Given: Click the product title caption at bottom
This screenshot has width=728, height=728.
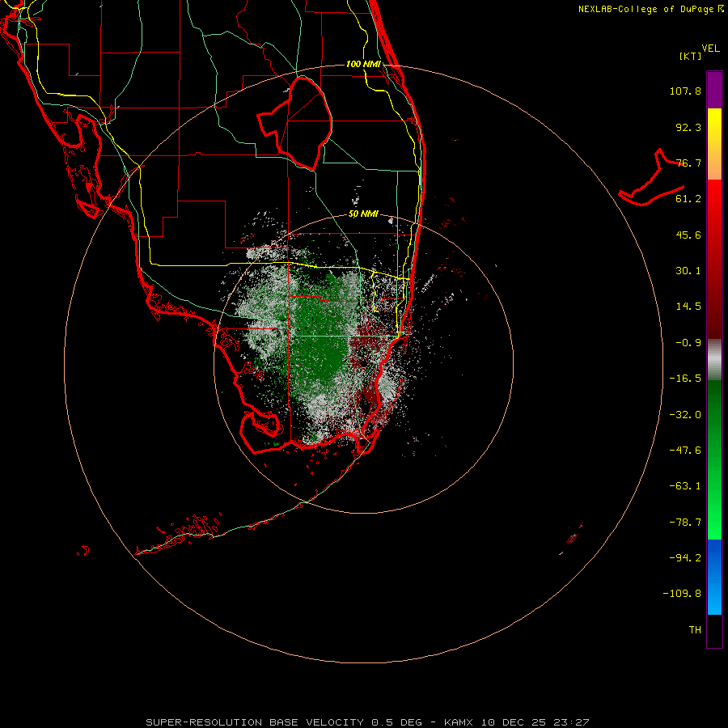Looking at the screenshot, I should pos(367,722).
